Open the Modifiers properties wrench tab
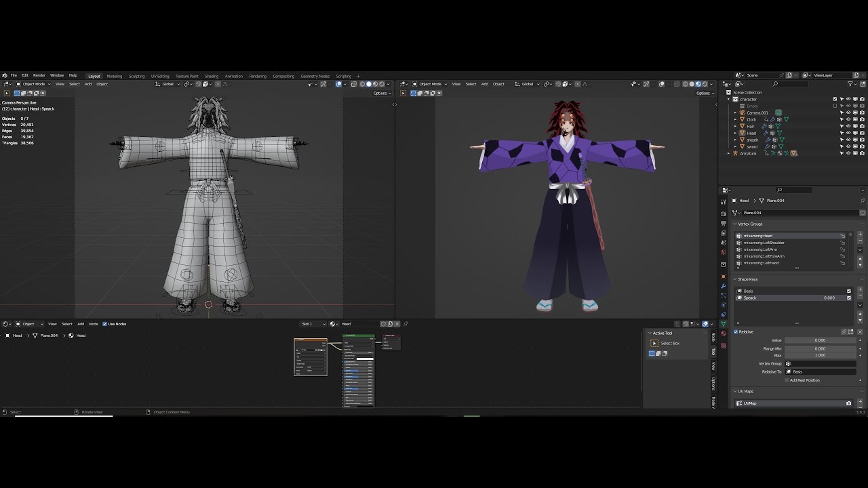 pos(724,286)
